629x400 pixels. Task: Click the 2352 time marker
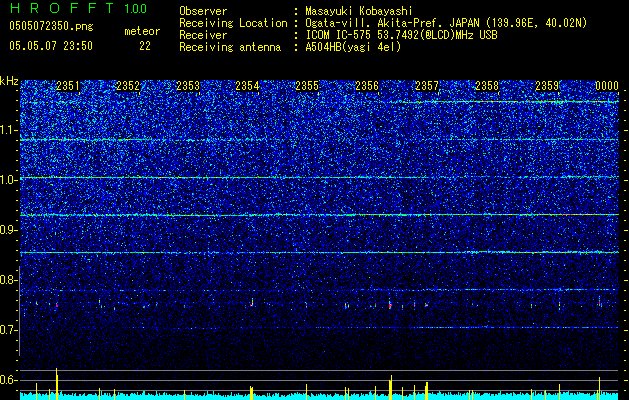click(x=128, y=86)
